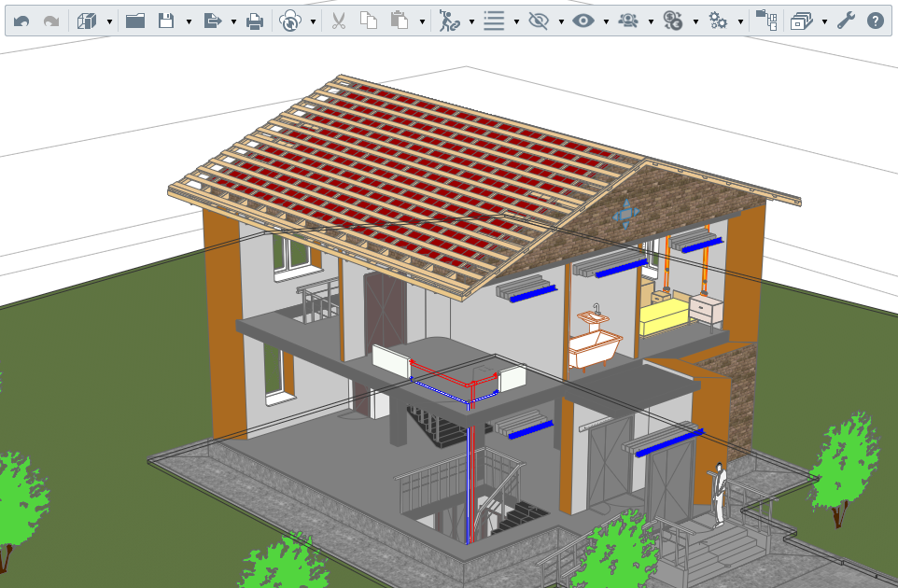
Task: Save the project with the floppy disk icon
Action: [x=166, y=21]
